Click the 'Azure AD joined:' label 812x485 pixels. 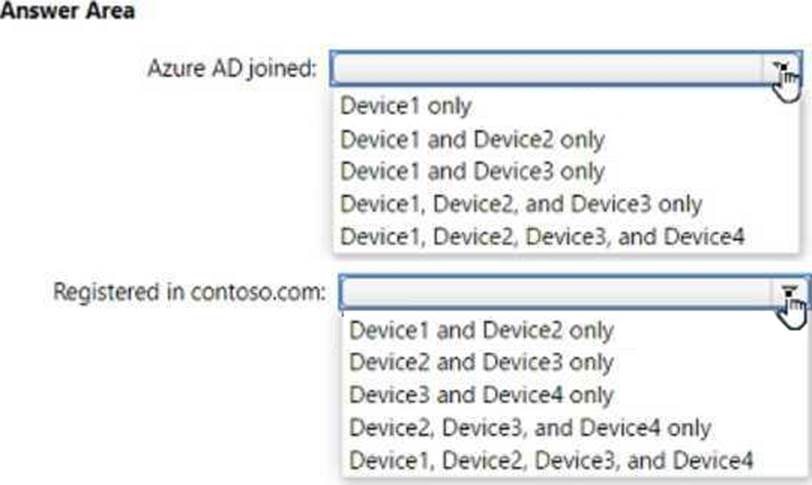pos(232,69)
